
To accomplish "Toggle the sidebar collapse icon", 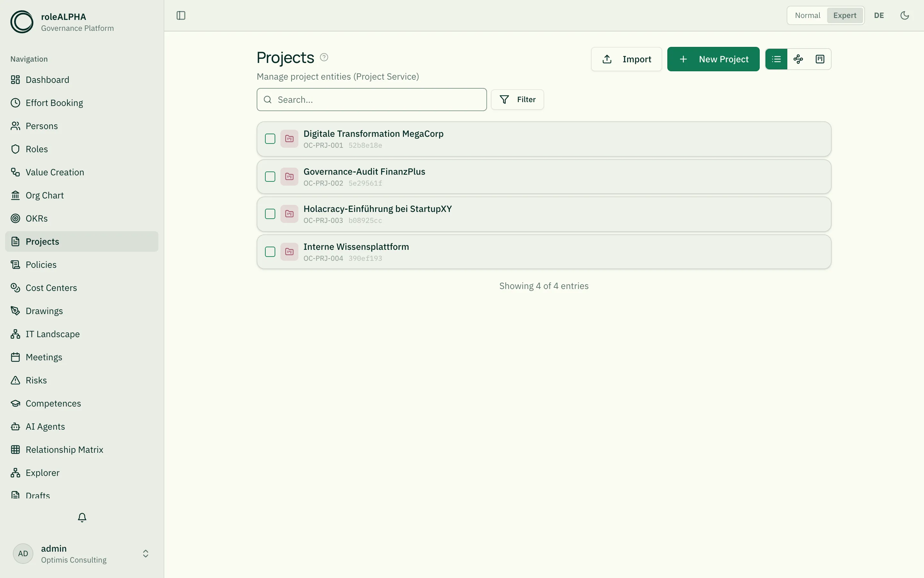I will point(181,15).
